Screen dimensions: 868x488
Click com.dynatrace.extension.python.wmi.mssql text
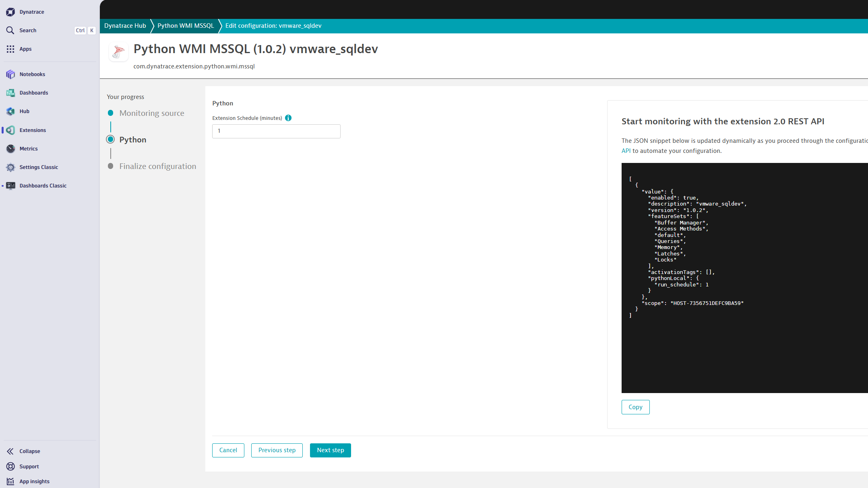[x=194, y=66]
